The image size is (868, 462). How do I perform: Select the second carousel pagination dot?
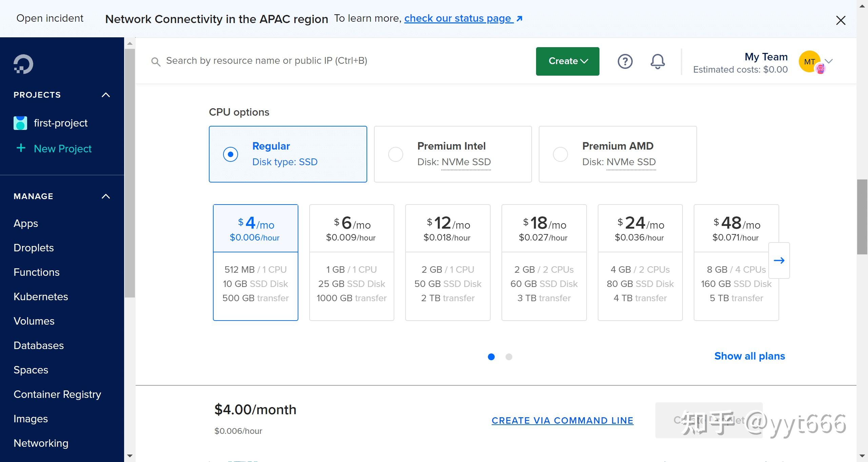[509, 357]
